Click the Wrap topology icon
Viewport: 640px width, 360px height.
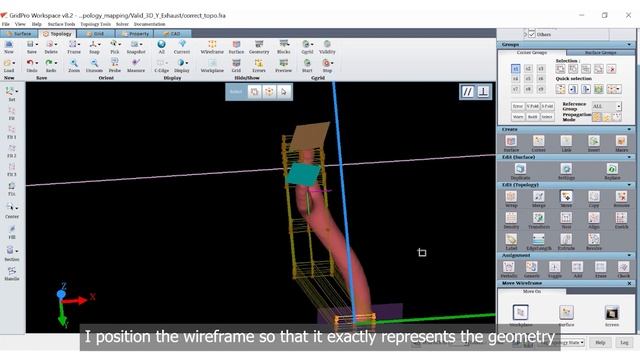511,196
